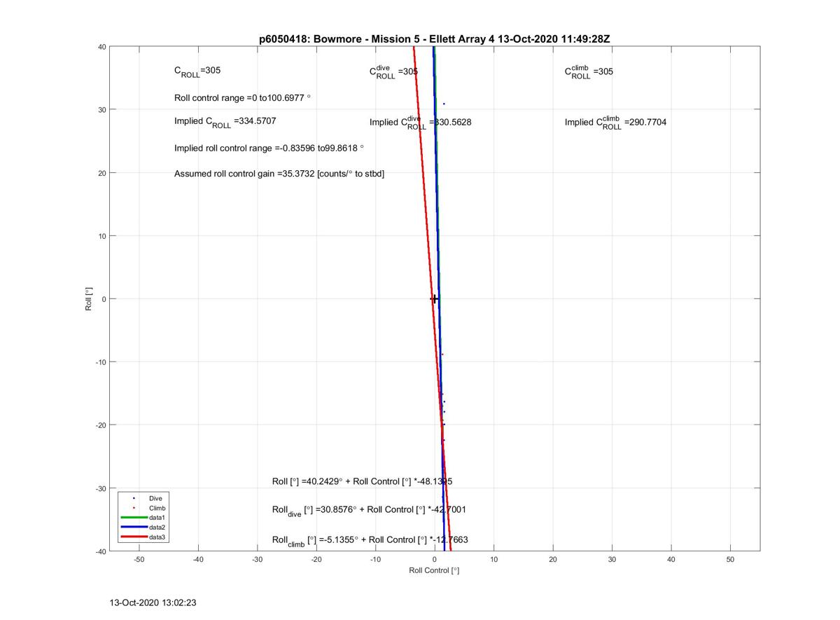
Task: Click 'Assumed roll control gain =35.3732' text
Action: point(279,174)
